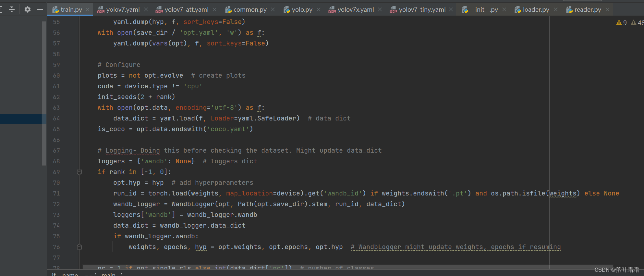Open the yolov7_att.yaml tab

pyautogui.click(x=186, y=10)
